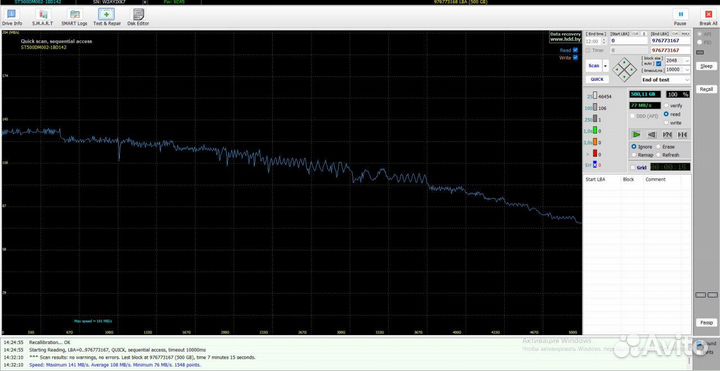
Task: Click the 25 ms block indicator
Action: click(595, 96)
